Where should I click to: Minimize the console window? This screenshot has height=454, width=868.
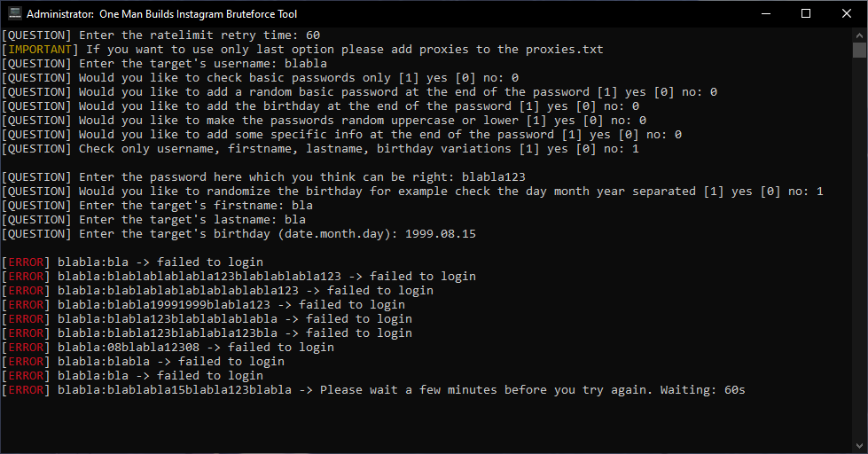[x=766, y=14]
